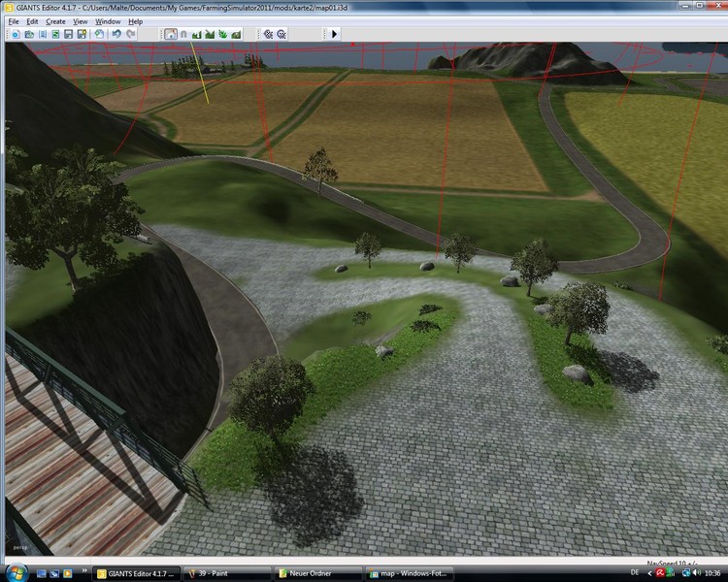Switch to map - Windows-Fot... taskbar button
The width and height of the screenshot is (728, 582).
[x=409, y=573]
